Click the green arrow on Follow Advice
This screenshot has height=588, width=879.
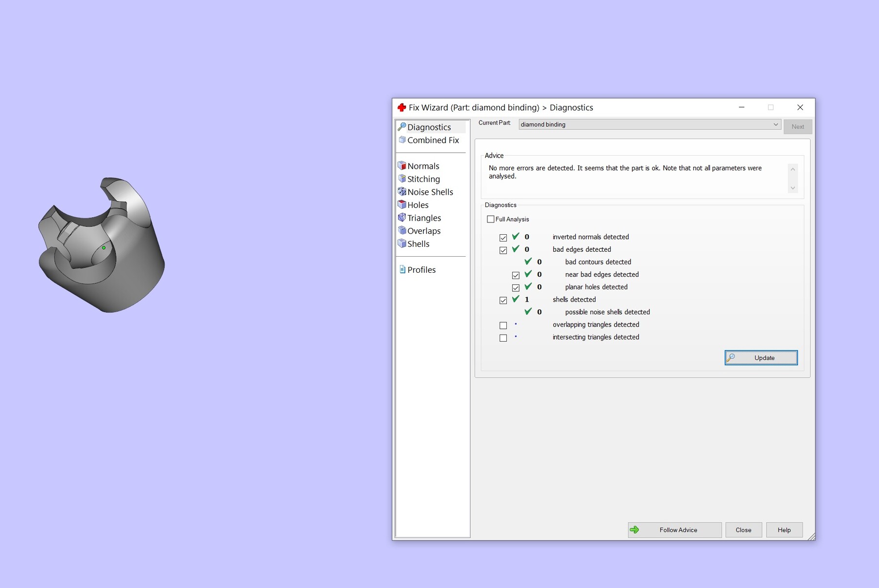(634, 530)
